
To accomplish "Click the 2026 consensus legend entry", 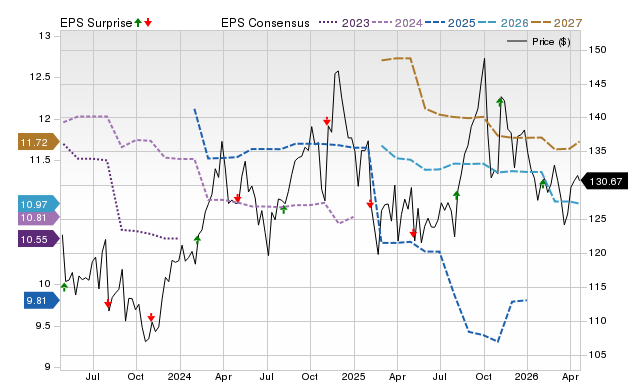I will click(x=503, y=23).
